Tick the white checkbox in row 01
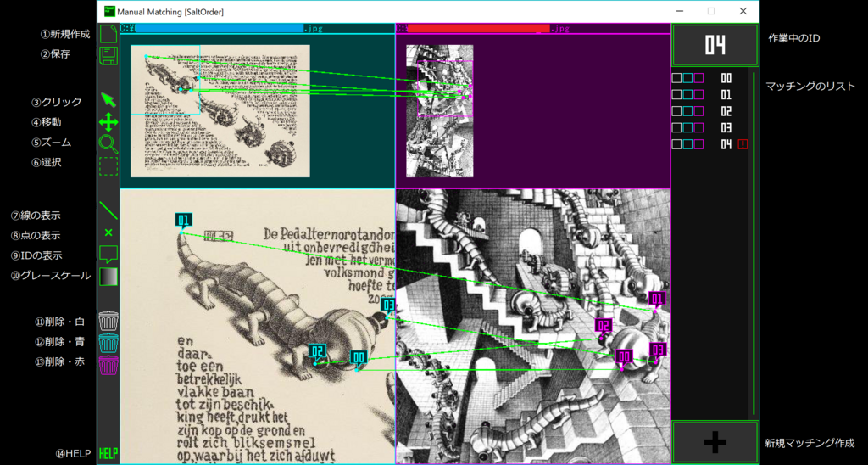Image resolution: width=868 pixels, height=465 pixels. [x=676, y=95]
